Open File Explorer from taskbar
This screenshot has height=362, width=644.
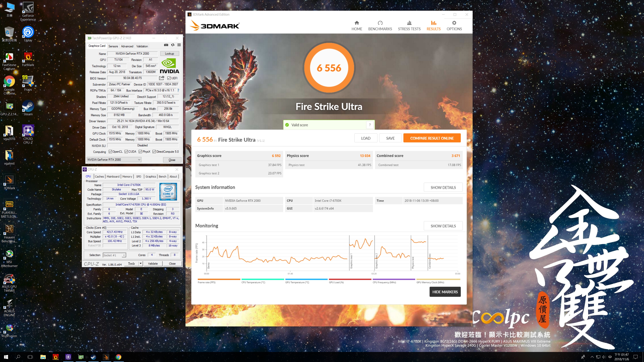pyautogui.click(x=43, y=357)
